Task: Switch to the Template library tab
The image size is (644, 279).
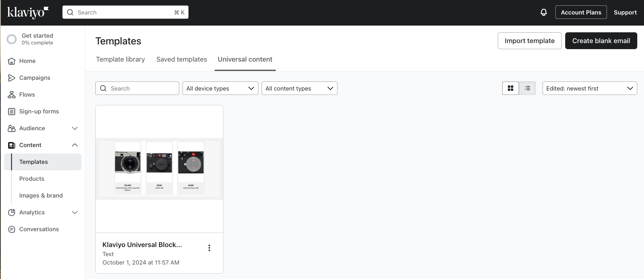Action: [x=121, y=59]
